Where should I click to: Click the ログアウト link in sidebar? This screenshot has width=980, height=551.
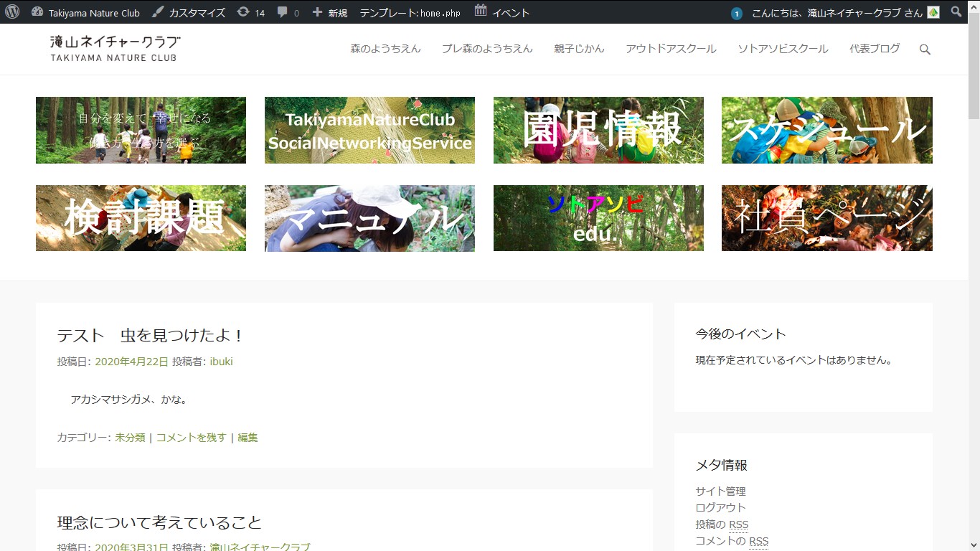click(720, 507)
